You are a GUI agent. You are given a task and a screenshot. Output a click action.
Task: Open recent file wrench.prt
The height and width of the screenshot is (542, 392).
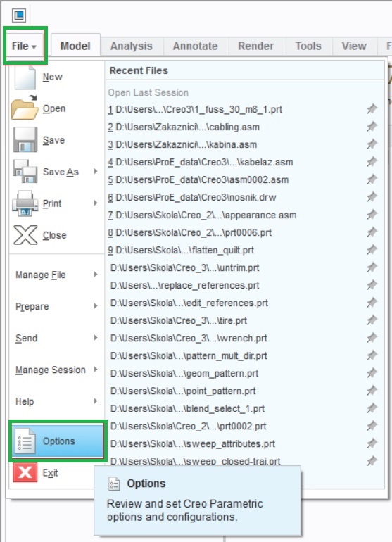pos(189,338)
